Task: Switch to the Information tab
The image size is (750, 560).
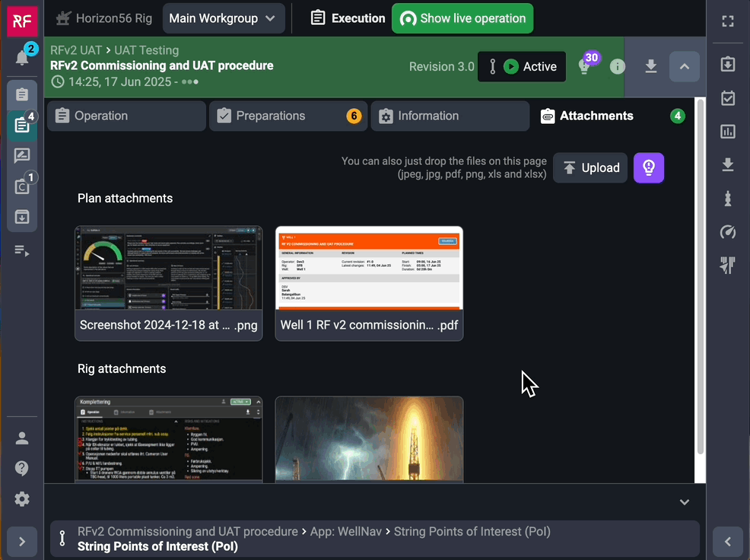Action: (x=450, y=116)
